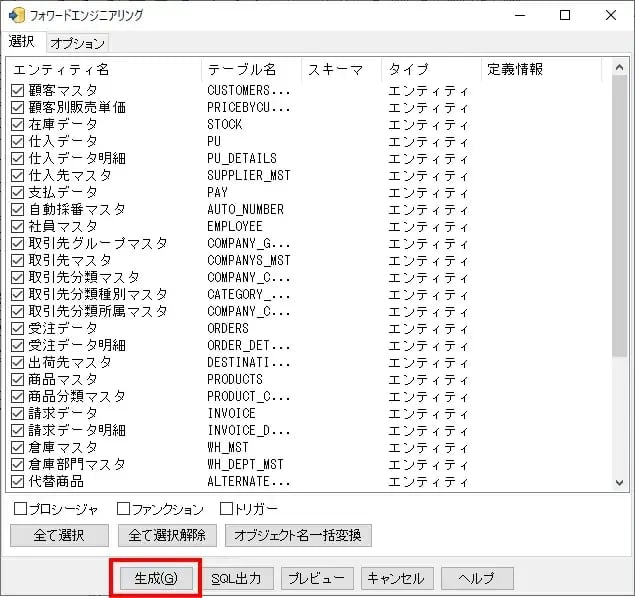The height and width of the screenshot is (598, 635).
Task: Open the プレビュー preview
Action: 317,578
